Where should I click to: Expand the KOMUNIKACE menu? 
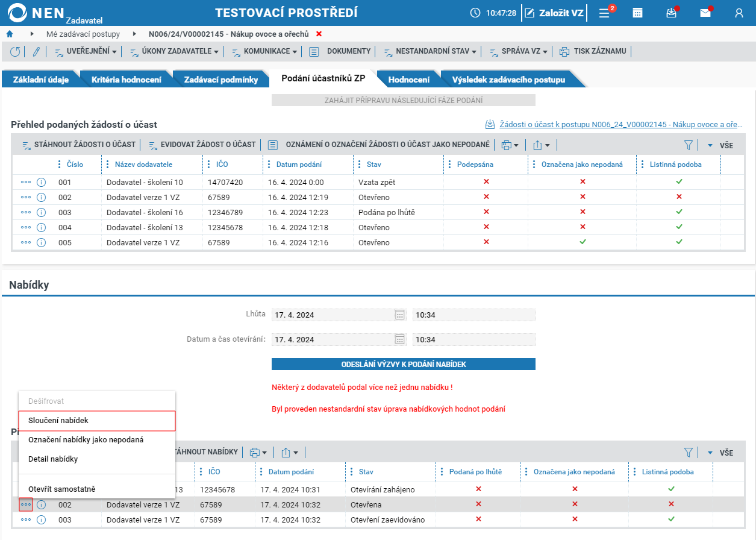264,52
